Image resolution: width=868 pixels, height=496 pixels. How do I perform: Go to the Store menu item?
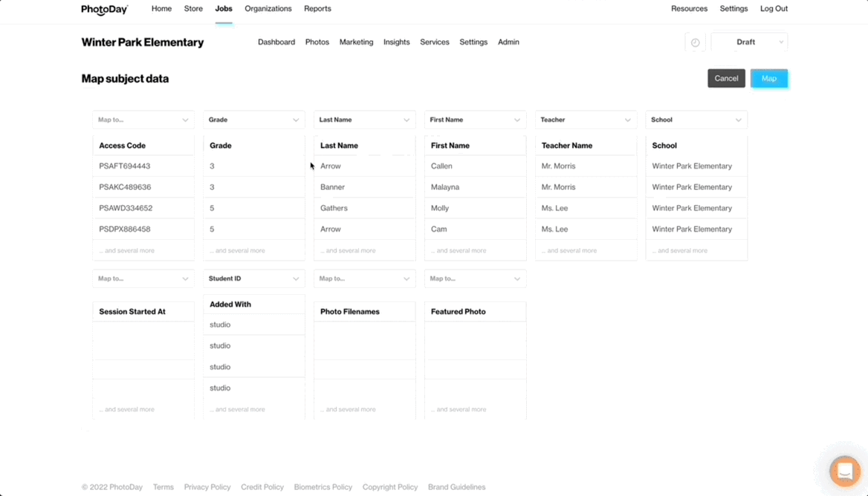[x=193, y=9]
